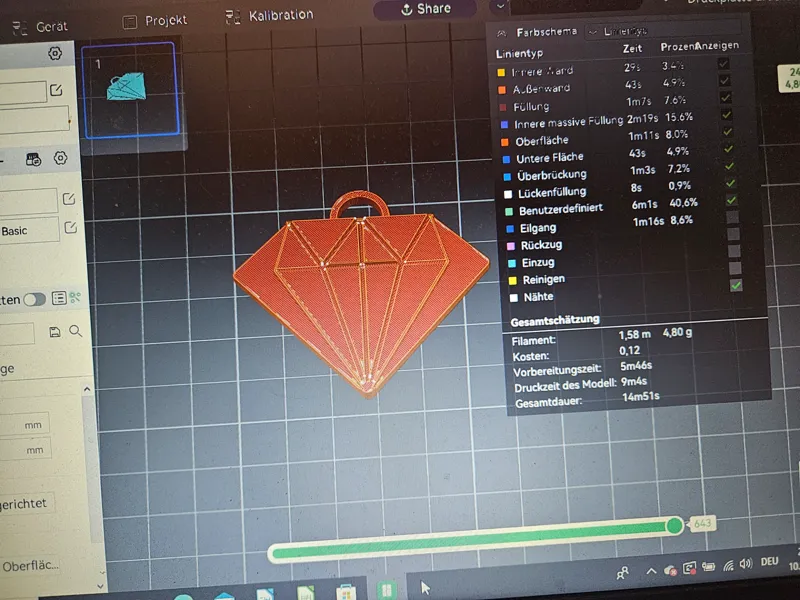Edit the Basic filament pencil icon
Viewport: 800px width, 600px height.
[x=70, y=227]
